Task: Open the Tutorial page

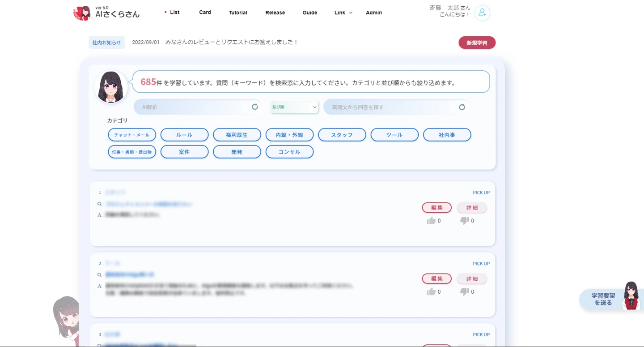Action: [x=238, y=13]
